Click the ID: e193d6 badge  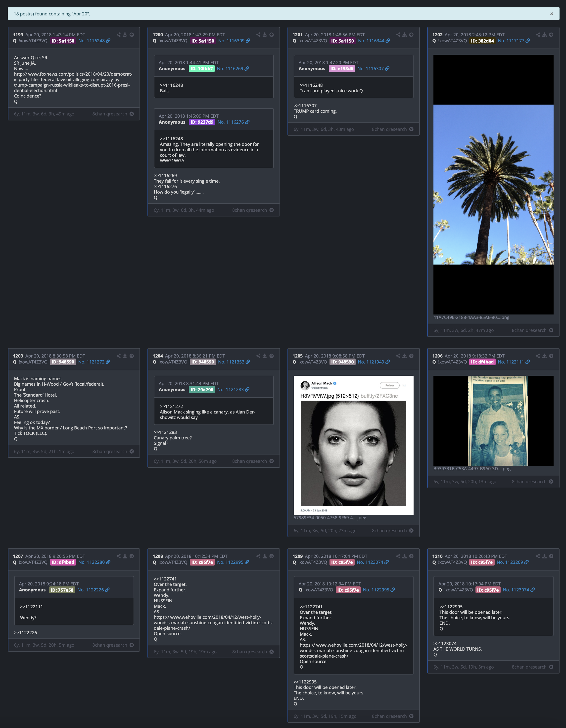(342, 69)
